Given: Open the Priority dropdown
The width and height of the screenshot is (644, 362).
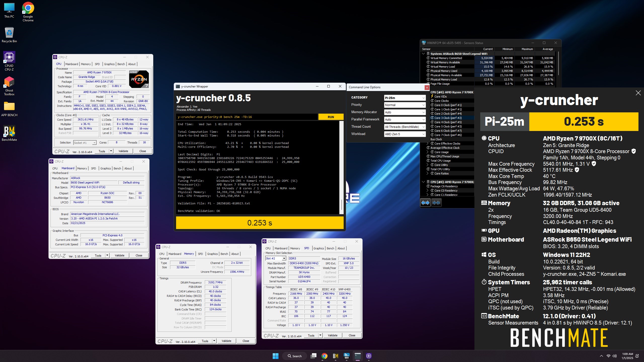Looking at the screenshot, I should [x=405, y=105].
